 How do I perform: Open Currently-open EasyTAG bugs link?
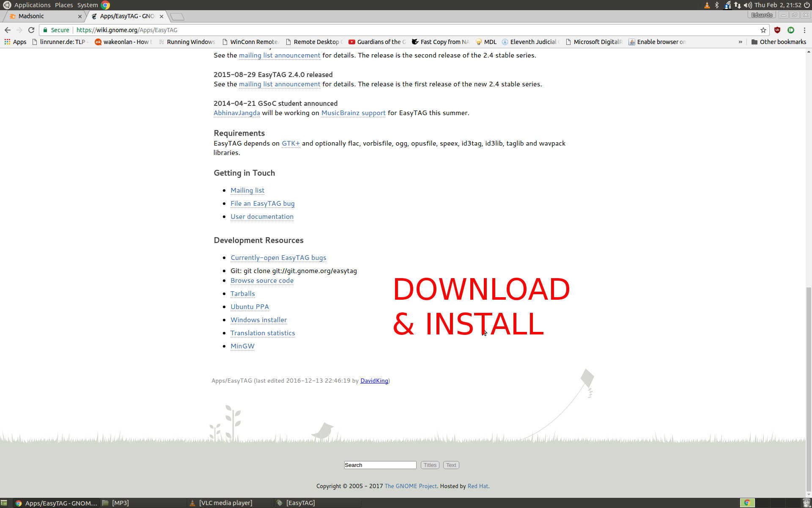click(x=278, y=258)
